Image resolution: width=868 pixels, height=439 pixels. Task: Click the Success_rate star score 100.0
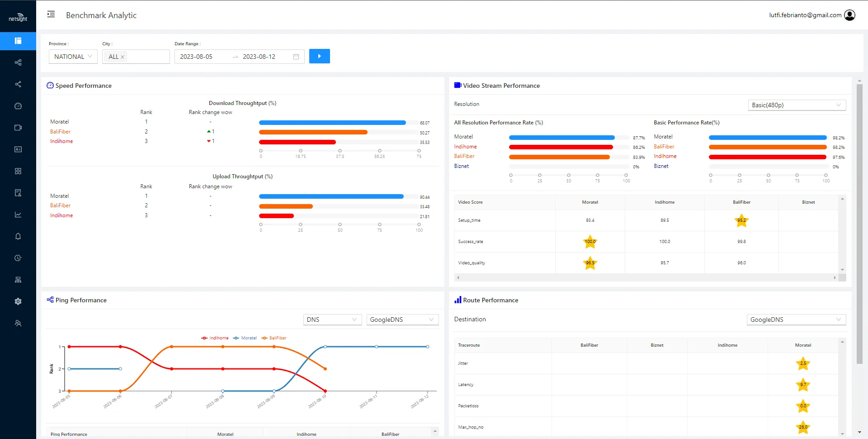click(x=590, y=242)
